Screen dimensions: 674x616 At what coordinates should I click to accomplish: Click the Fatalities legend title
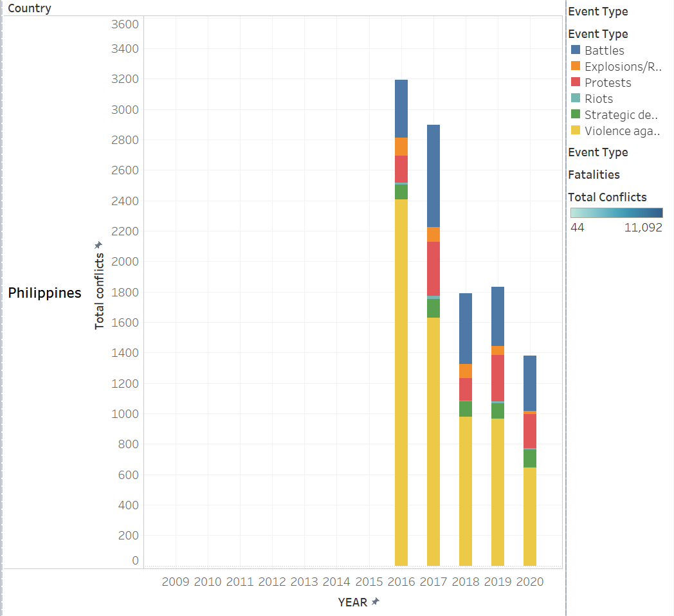(x=594, y=174)
